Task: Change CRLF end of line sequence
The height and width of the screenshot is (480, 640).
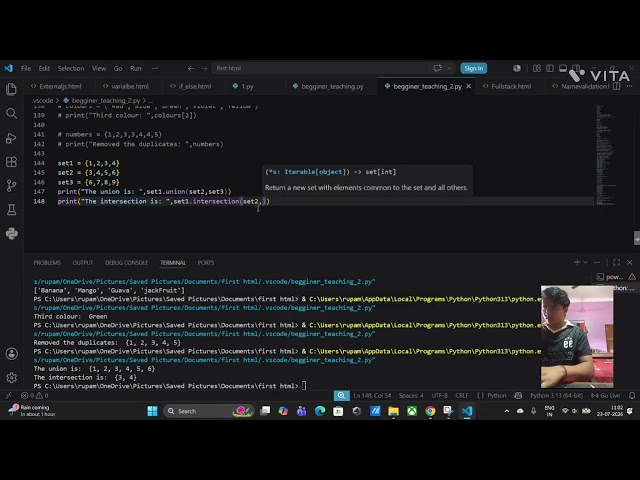Action: tap(462, 395)
